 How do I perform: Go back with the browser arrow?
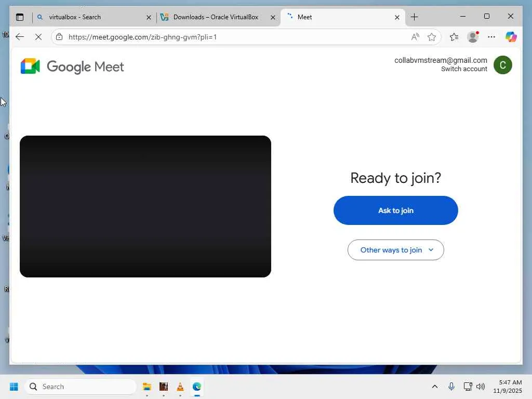click(x=20, y=37)
